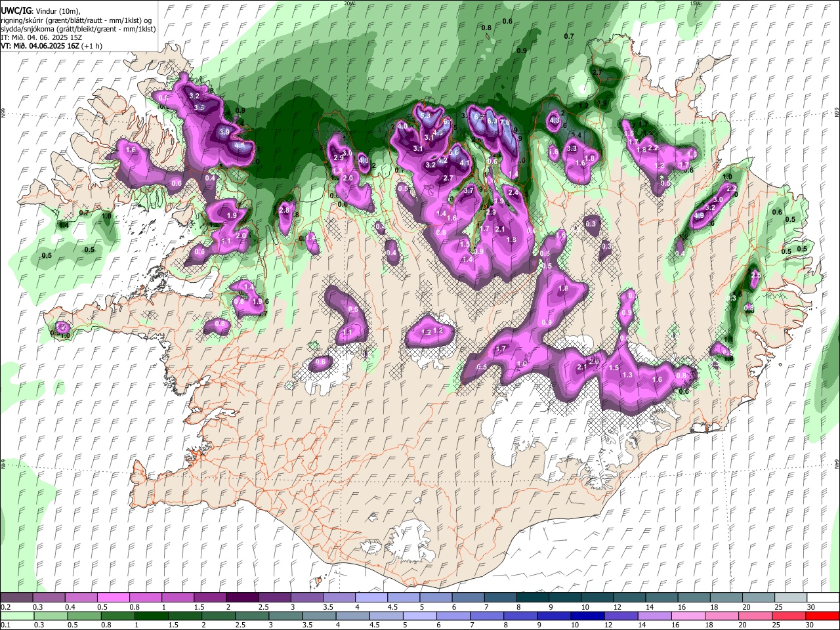Click the 4.0 value on the map

[402, 126]
